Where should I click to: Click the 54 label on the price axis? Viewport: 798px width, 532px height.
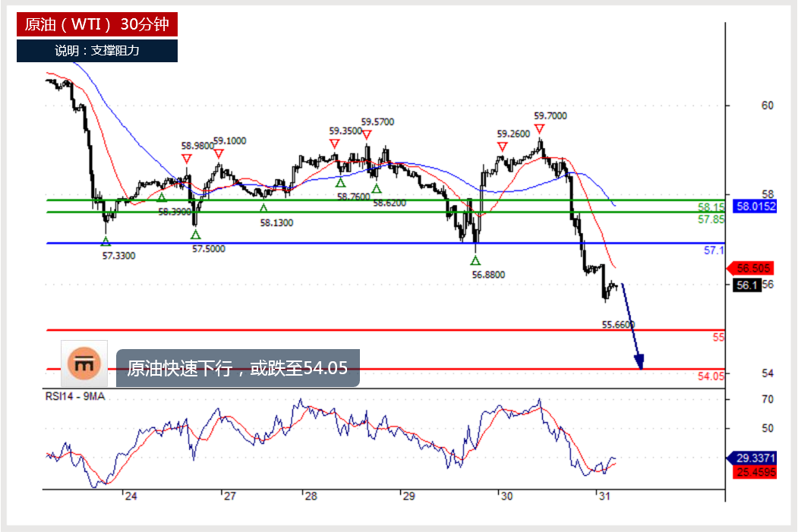[x=767, y=373]
